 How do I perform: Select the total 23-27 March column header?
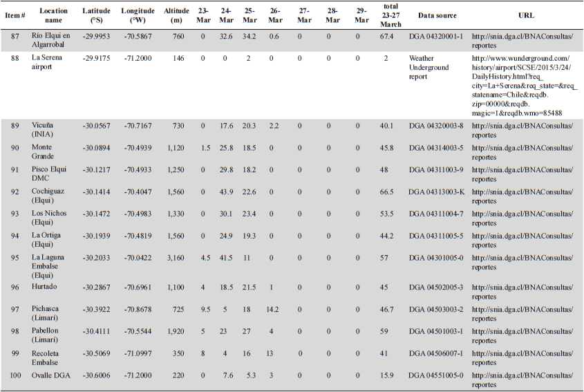pos(390,15)
